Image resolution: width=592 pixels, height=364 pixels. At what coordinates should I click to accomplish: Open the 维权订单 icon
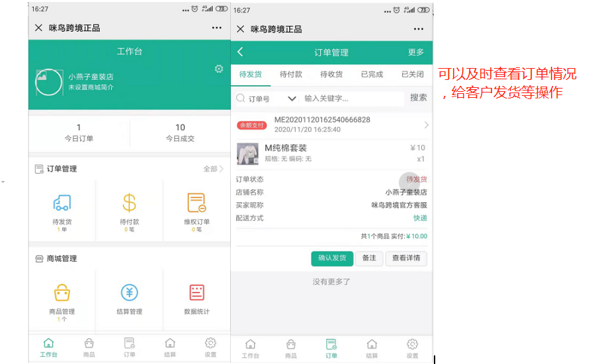tap(196, 203)
